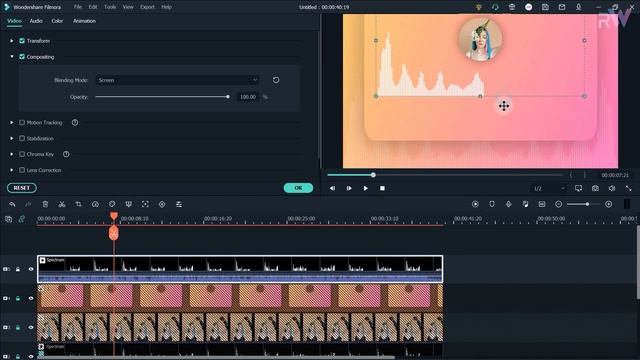Click the Zoom Out minus icon
This screenshot has height=360, width=640.
coord(558,204)
